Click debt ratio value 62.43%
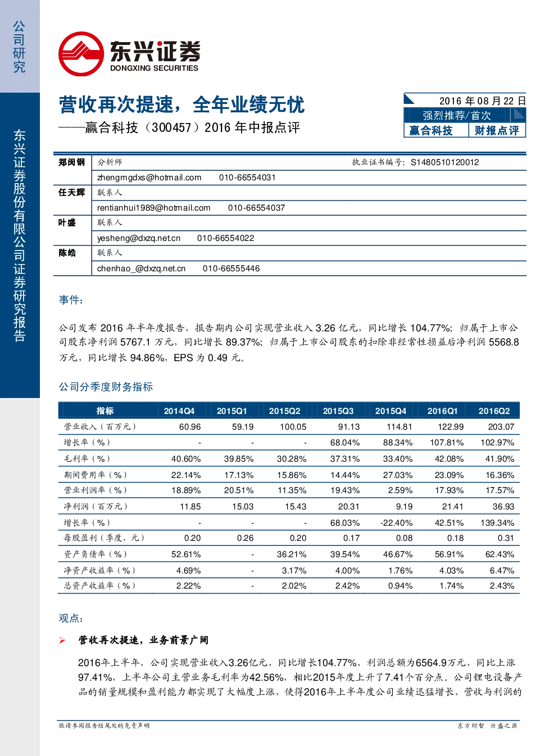558x756 pixels. click(500, 554)
